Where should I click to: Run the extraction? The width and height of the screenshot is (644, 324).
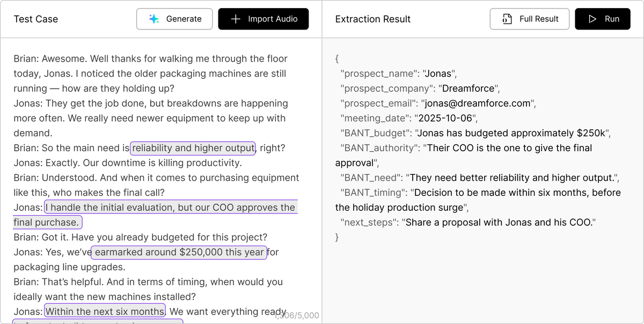coord(602,18)
